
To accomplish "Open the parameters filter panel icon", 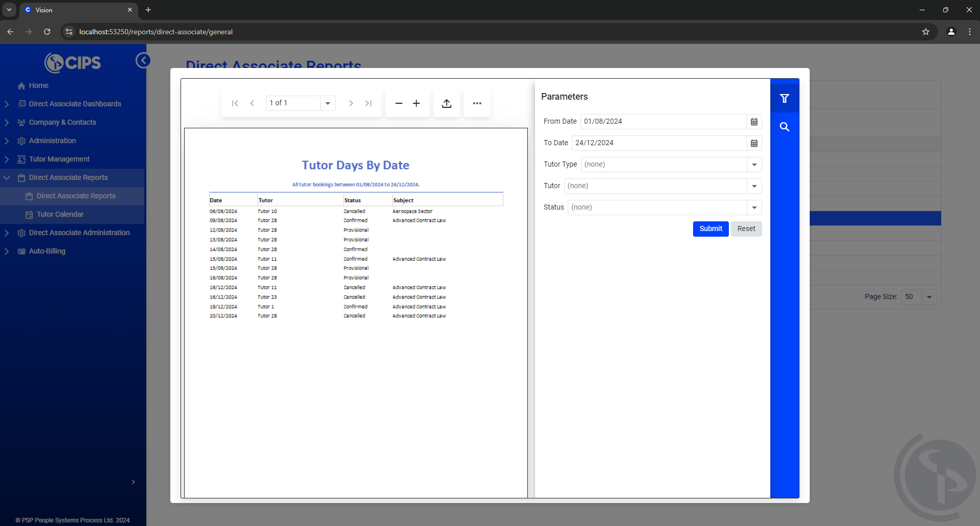I will 785,98.
